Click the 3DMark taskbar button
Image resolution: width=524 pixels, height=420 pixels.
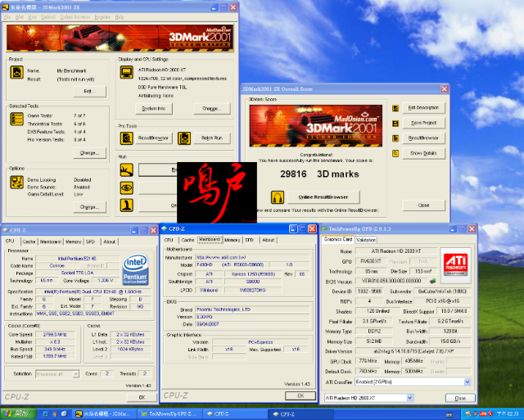click(x=104, y=414)
